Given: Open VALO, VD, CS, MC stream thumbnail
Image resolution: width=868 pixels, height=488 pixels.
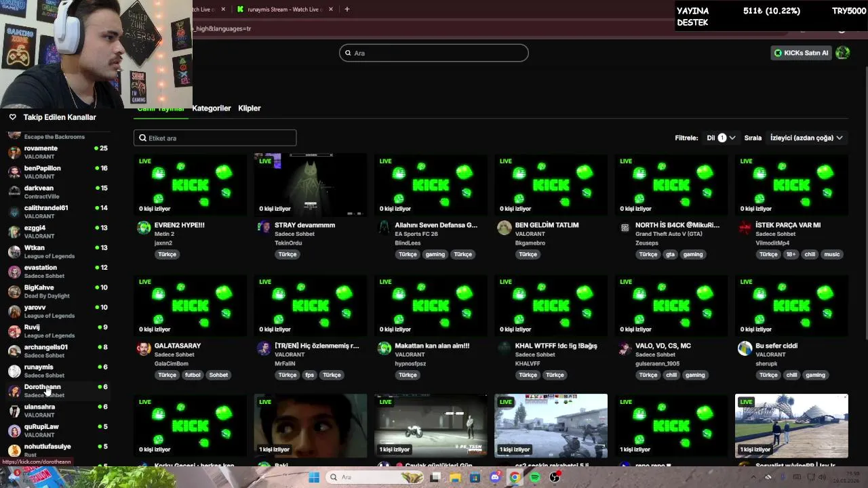Looking at the screenshot, I should [671, 306].
